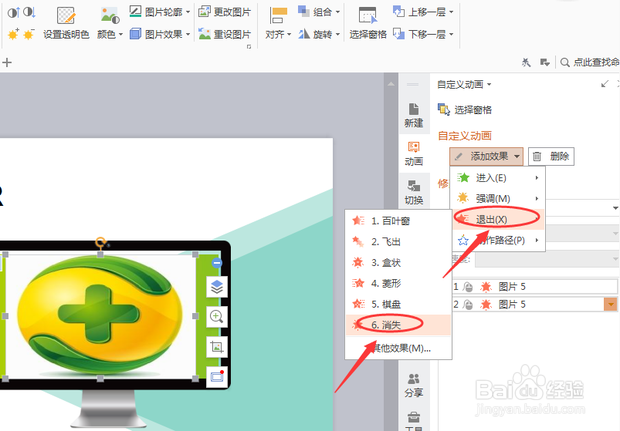The image size is (620, 431).
Task: Click the trash can icon in 删除 button
Action: click(537, 157)
